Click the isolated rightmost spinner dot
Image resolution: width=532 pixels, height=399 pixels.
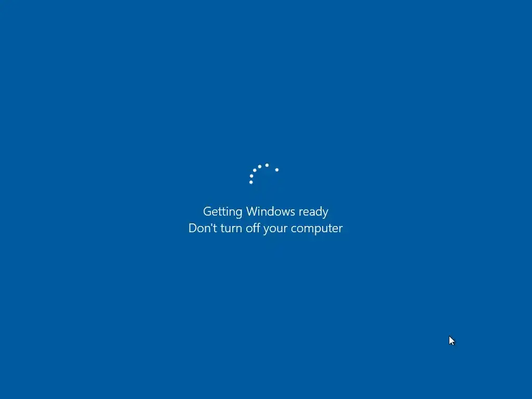pyautogui.click(x=277, y=170)
